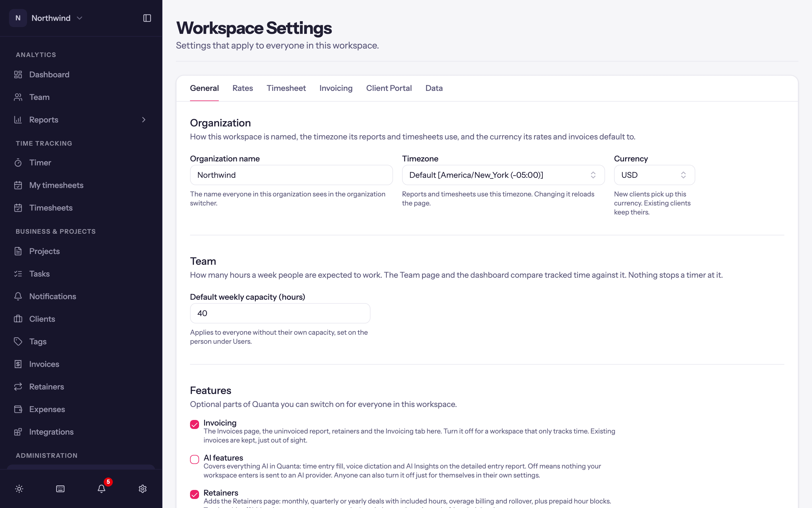Toggle light theme with sun icon

click(x=19, y=489)
